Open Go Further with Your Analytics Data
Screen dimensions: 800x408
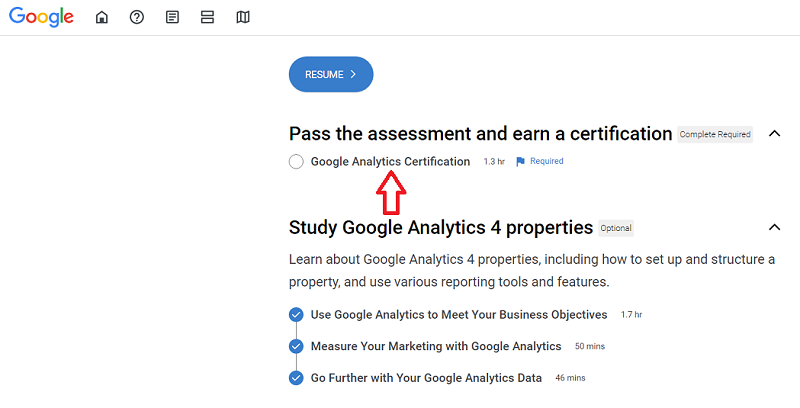[x=426, y=378]
